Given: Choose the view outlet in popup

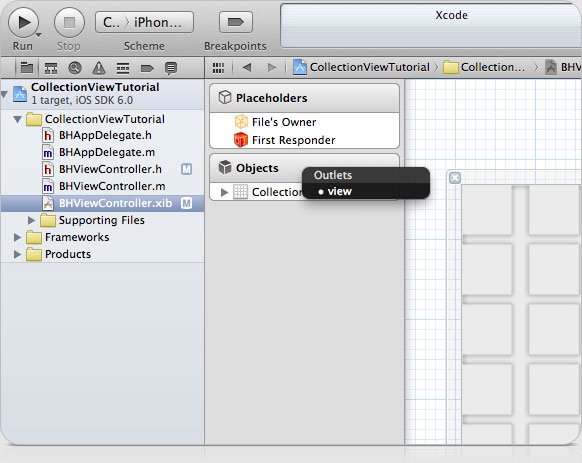Looking at the screenshot, I should click(366, 192).
